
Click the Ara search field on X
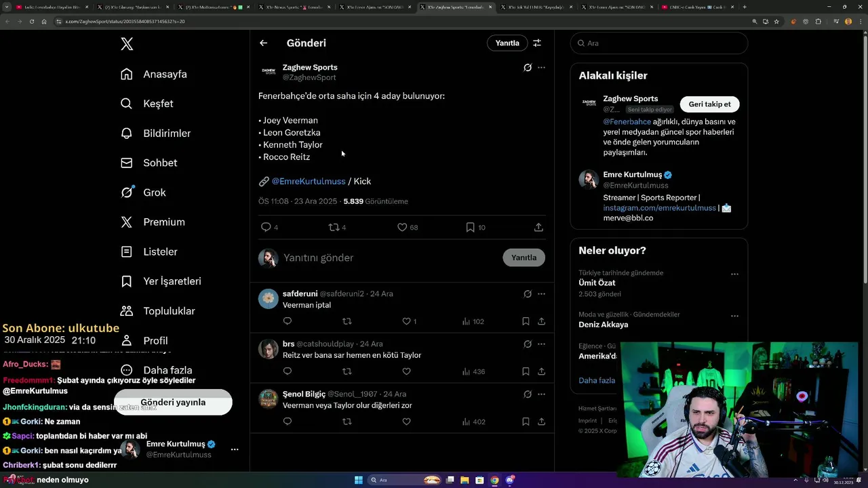659,43
